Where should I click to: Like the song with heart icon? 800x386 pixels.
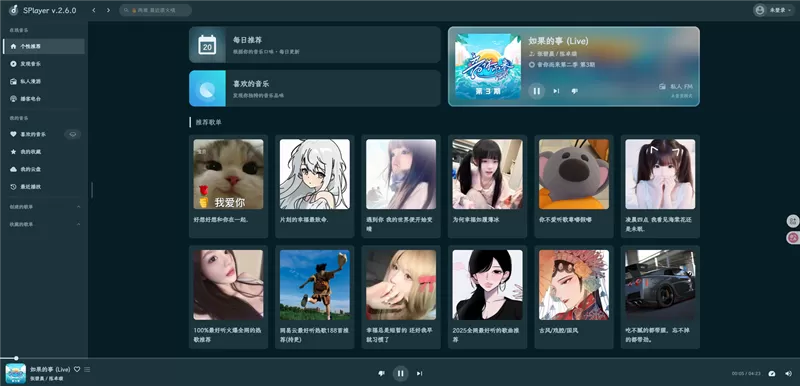click(x=77, y=369)
